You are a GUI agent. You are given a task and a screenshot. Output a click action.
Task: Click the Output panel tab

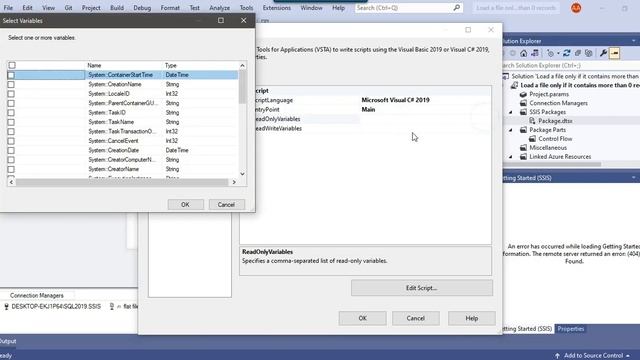pos(8,341)
